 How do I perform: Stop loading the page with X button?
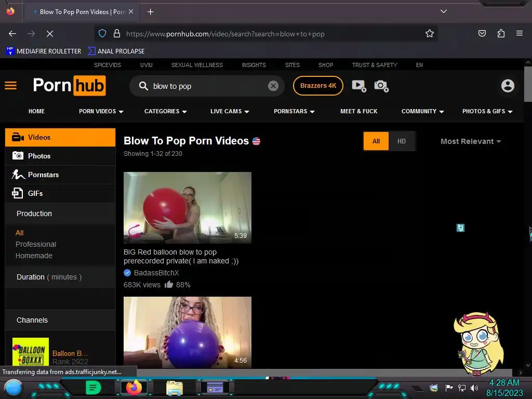(50, 34)
